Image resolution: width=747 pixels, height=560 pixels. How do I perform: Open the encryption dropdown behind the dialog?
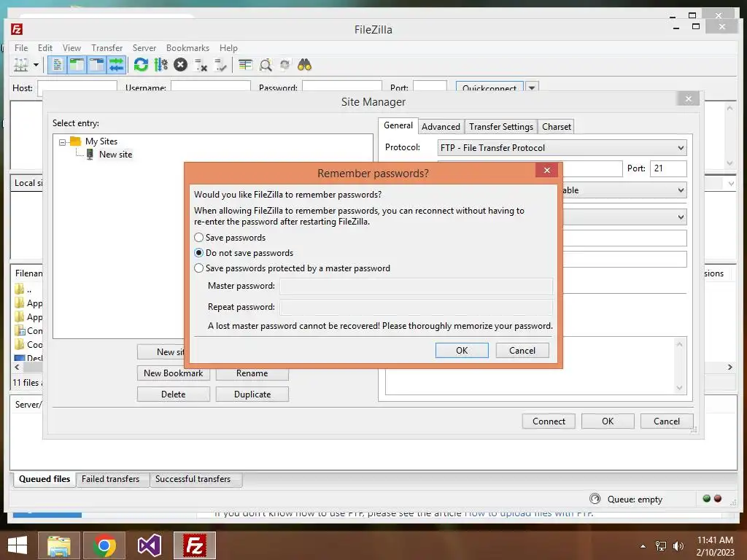tap(681, 190)
